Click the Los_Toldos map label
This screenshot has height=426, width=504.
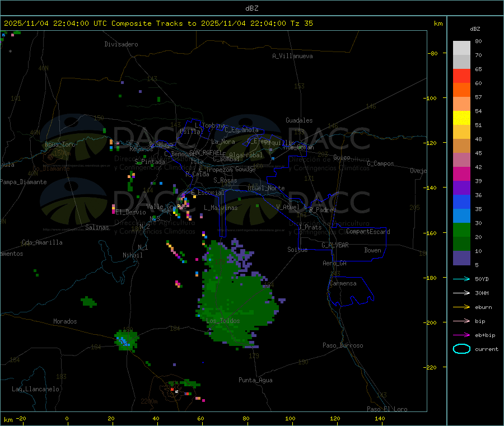(223, 321)
